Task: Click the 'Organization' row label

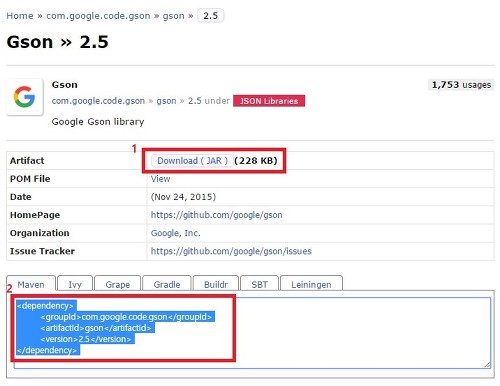Action: (x=40, y=233)
